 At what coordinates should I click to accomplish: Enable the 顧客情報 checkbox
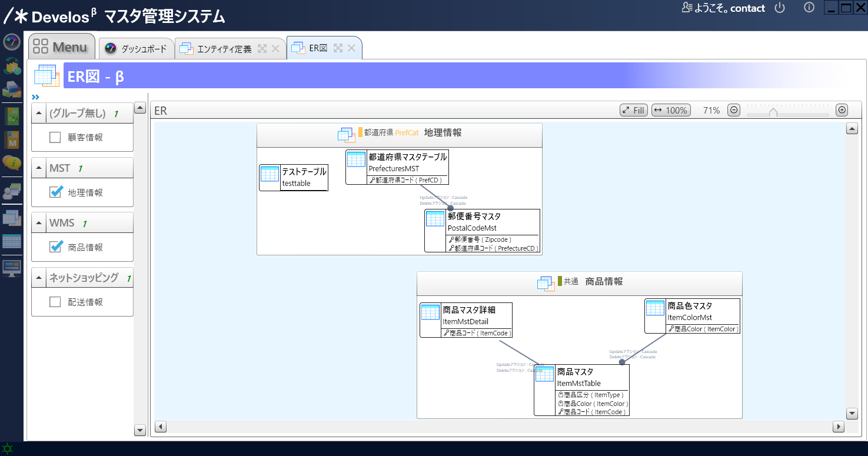55,138
